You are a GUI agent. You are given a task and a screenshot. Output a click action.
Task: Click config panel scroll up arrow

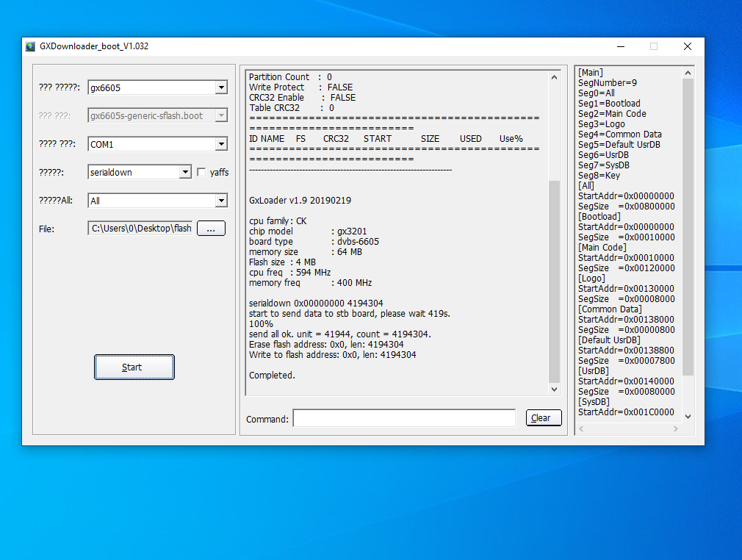688,73
